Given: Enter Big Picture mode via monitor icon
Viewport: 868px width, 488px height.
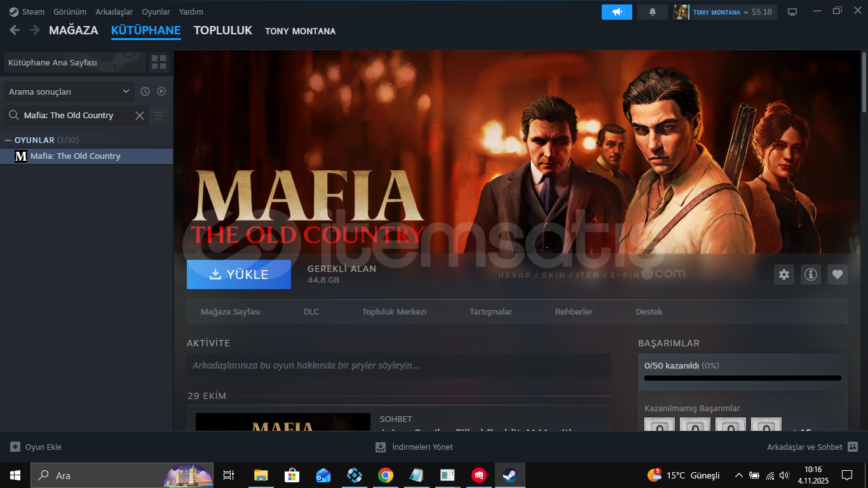Looking at the screenshot, I should coord(792,12).
